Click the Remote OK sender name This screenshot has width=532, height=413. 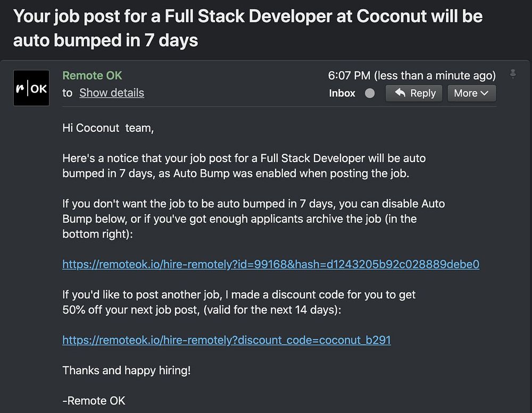(x=93, y=75)
